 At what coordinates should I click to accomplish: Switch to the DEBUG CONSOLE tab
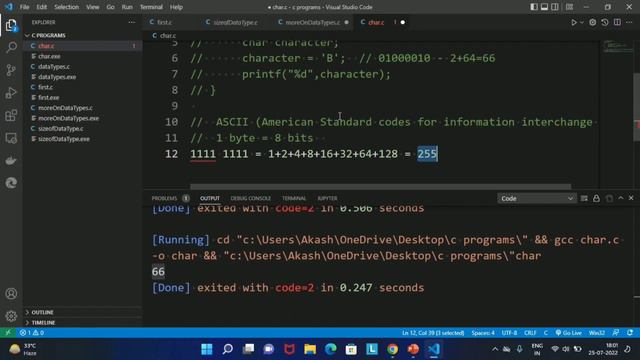pyautogui.click(x=251, y=198)
